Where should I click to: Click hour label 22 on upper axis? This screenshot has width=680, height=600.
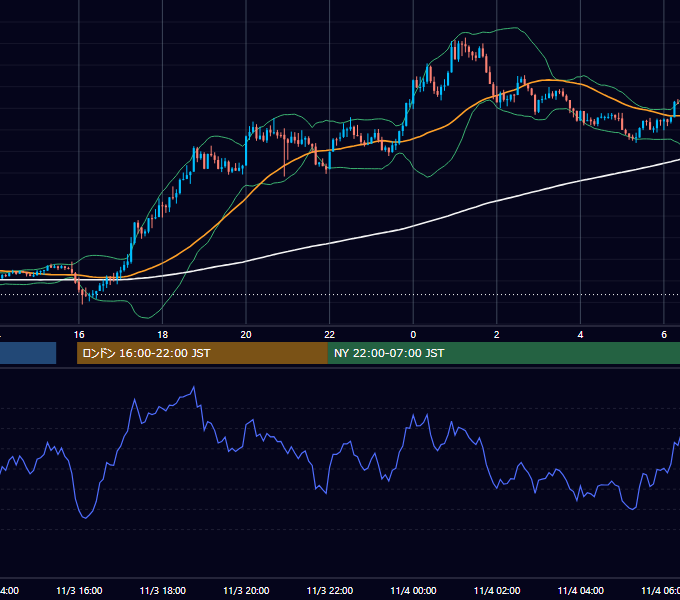tap(330, 335)
